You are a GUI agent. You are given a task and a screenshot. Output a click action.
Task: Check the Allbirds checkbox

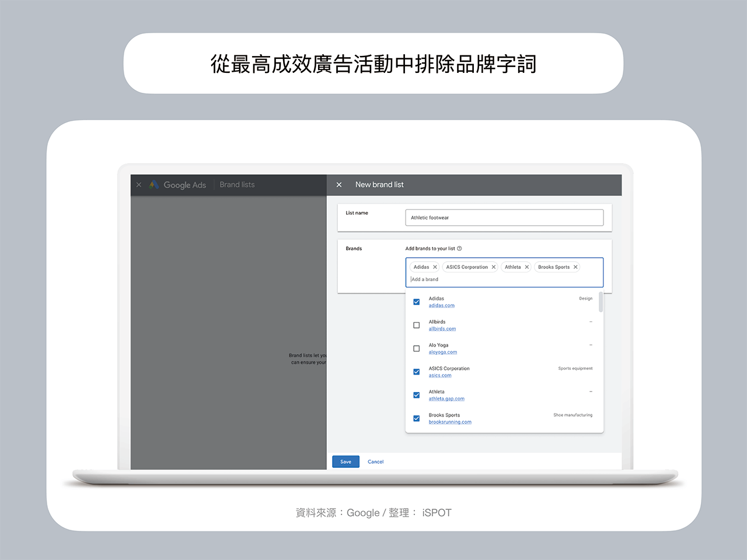(x=417, y=325)
